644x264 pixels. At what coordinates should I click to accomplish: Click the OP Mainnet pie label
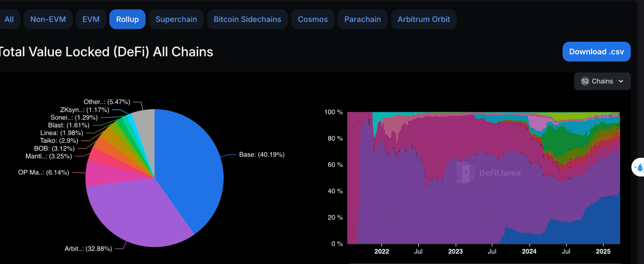pos(43,172)
